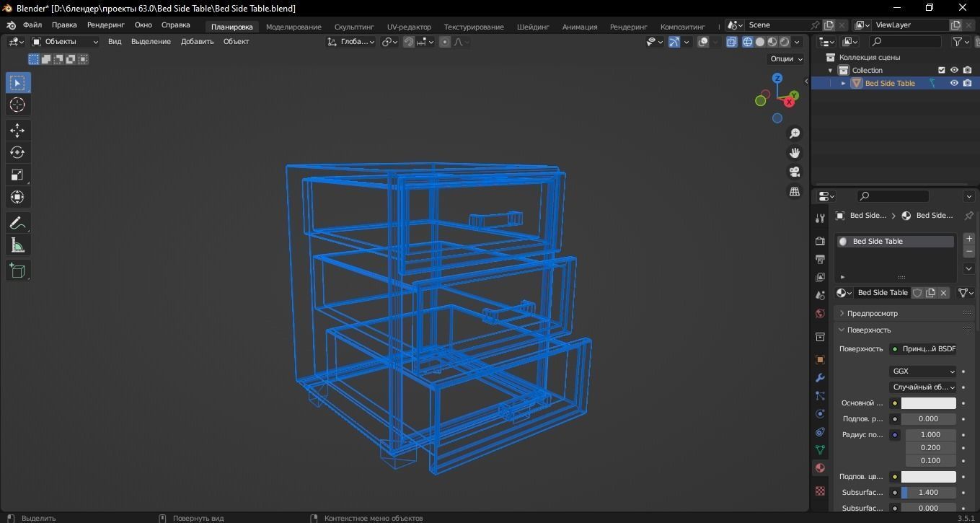The height and width of the screenshot is (523, 980).
Task: Select the Select Box tool
Action: (17, 83)
